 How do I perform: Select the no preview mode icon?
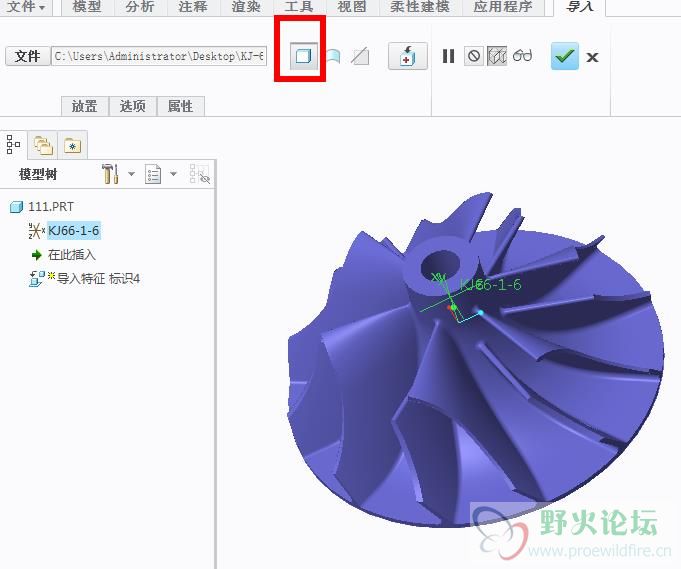coord(474,56)
